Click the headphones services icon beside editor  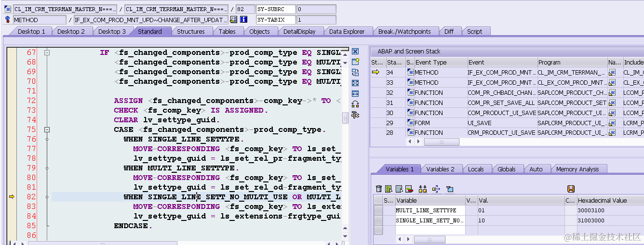355,104
